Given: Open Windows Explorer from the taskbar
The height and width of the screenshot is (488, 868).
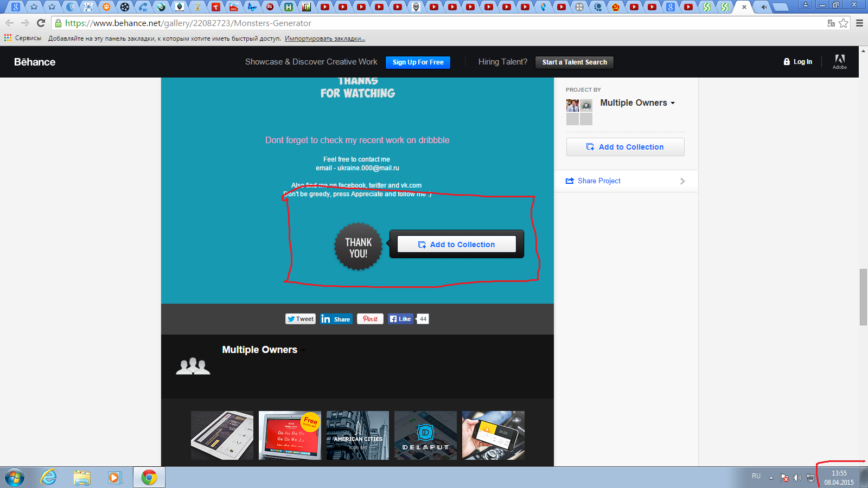Looking at the screenshot, I should [x=82, y=478].
